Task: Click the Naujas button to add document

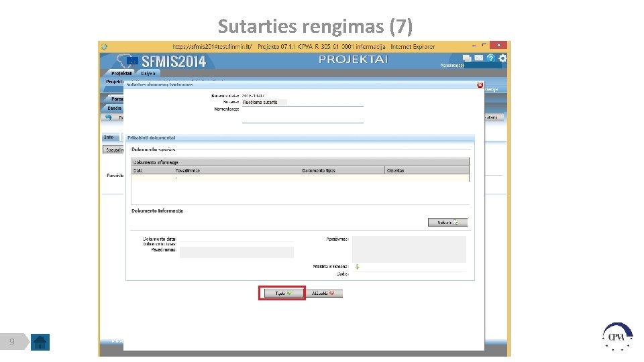Action: point(447,223)
